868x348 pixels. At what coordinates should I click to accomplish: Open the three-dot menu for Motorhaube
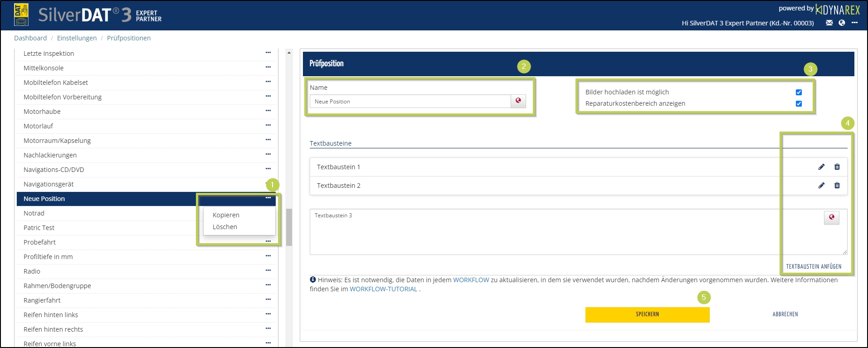pyautogui.click(x=268, y=111)
